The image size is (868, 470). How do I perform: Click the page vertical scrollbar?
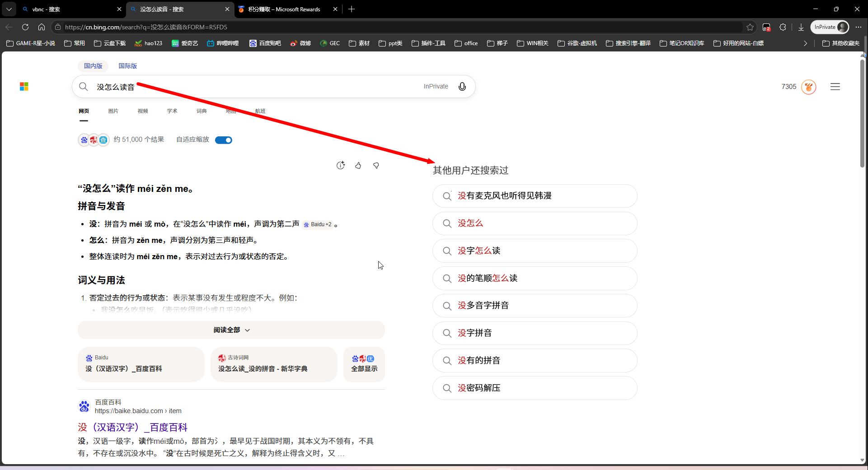click(x=863, y=113)
